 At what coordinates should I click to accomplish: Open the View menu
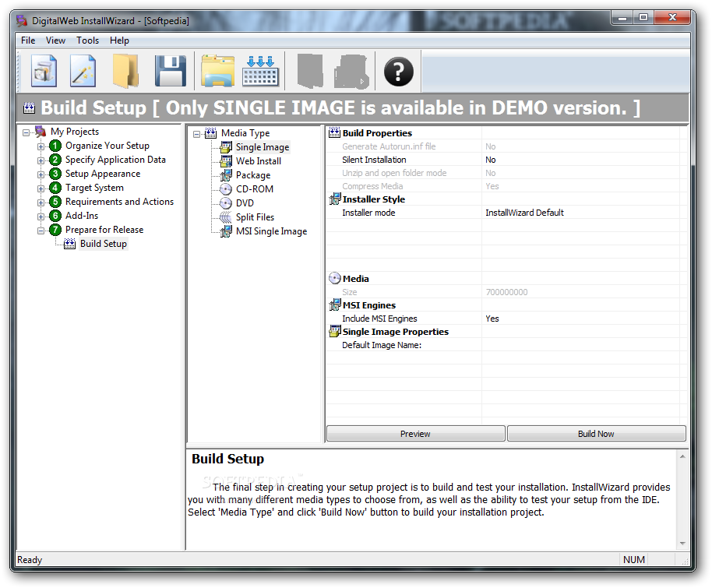click(55, 40)
